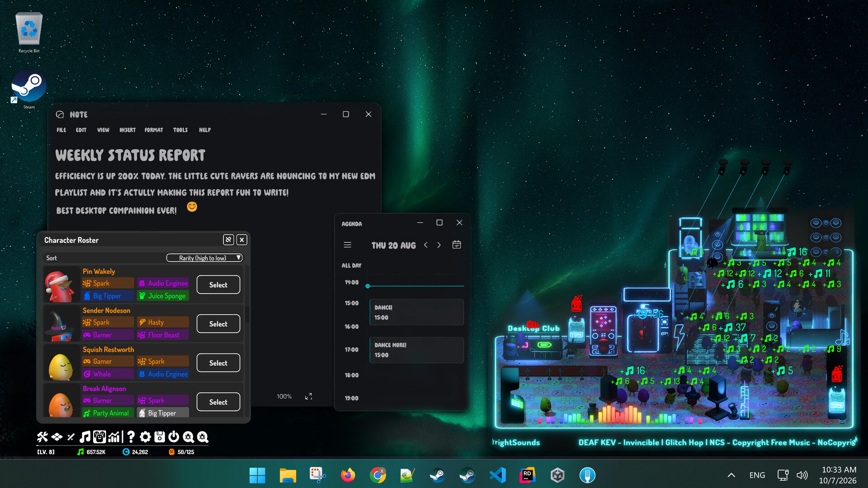Open the hamburger menu in Agenda window

pos(347,245)
